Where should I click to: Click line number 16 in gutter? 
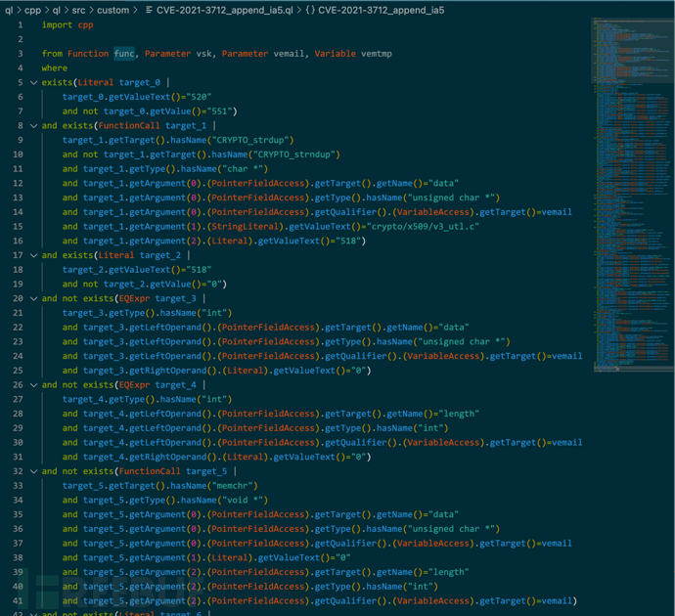point(18,241)
